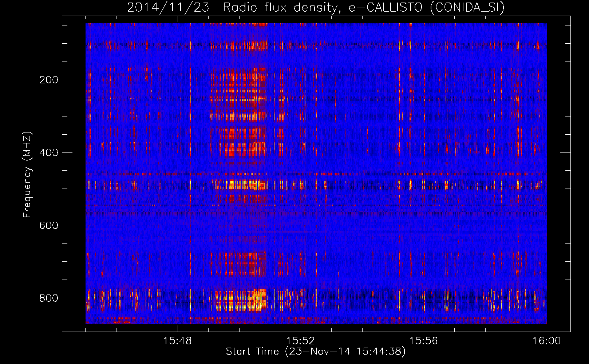This screenshot has height=364, width=589.
Task: Click the 15:56 time tick label
Action: pos(424,341)
